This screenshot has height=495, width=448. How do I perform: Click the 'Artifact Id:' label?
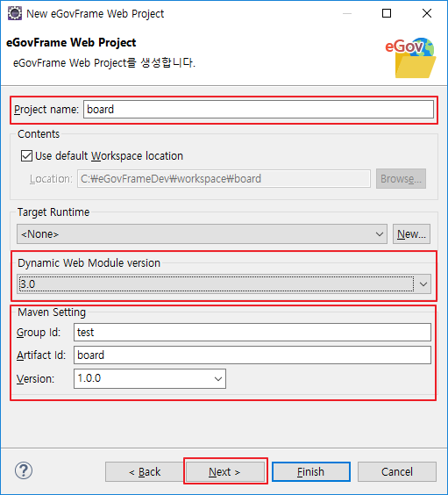pos(41,355)
